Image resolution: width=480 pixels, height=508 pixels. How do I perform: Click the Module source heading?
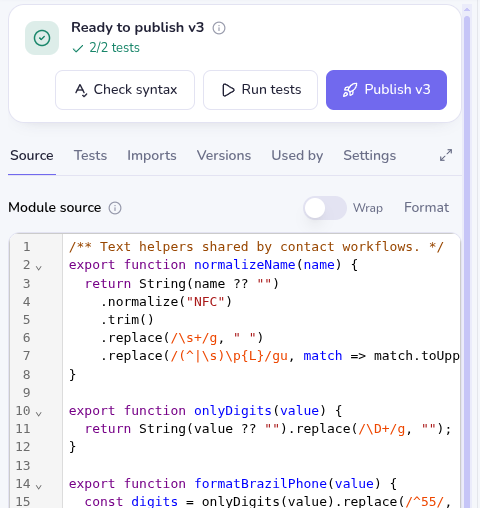click(x=55, y=208)
